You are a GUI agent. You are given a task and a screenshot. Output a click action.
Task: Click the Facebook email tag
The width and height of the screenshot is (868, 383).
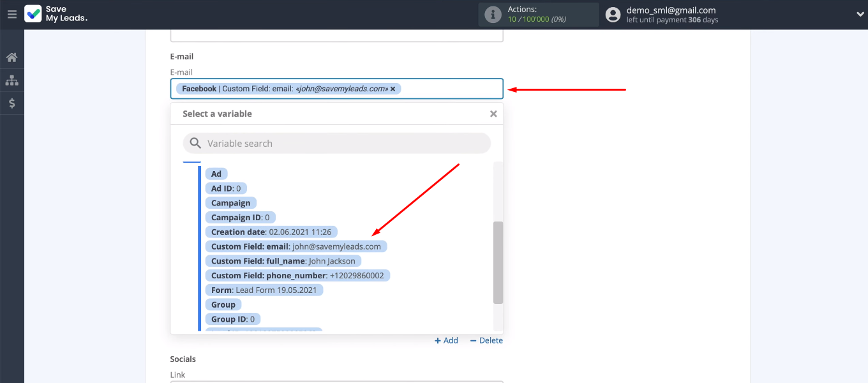[x=288, y=89]
